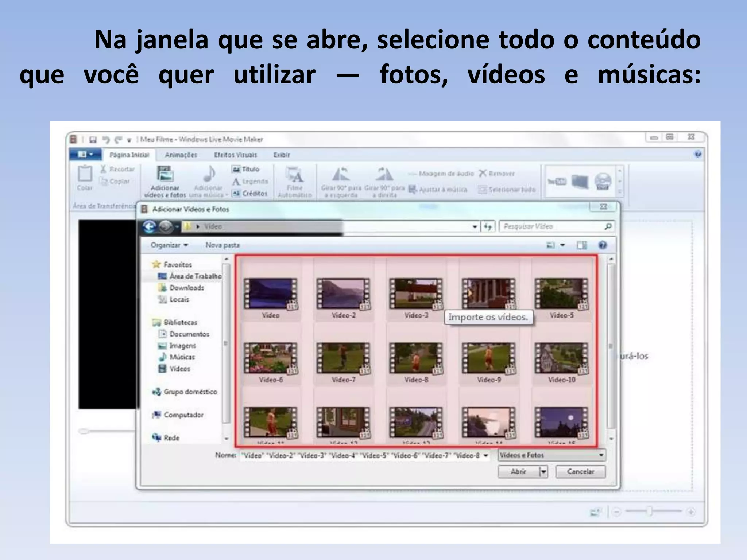
Task: Click the dialog help question icon
Action: [603, 245]
